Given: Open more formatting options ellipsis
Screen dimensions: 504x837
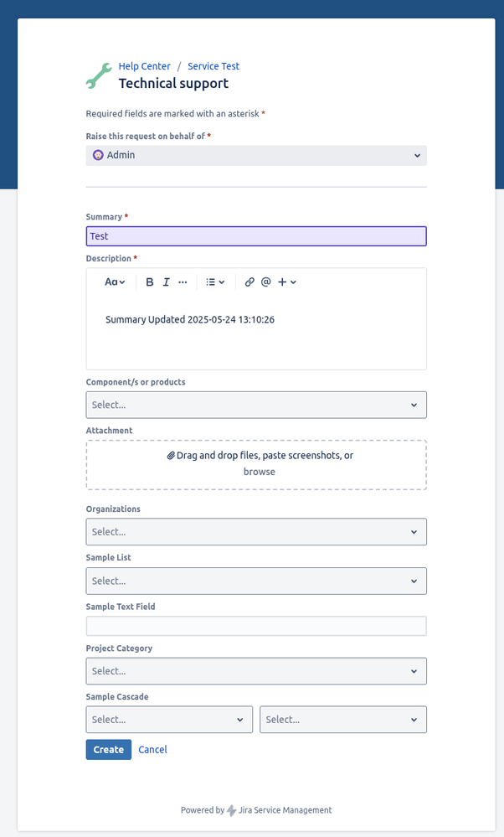Looking at the screenshot, I should (x=183, y=282).
